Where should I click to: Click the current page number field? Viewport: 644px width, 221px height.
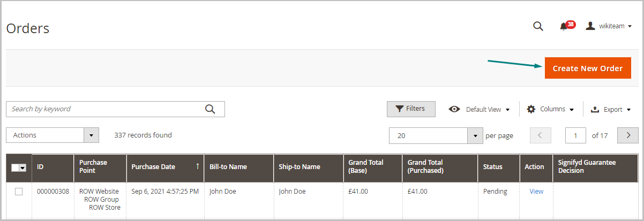pos(575,136)
